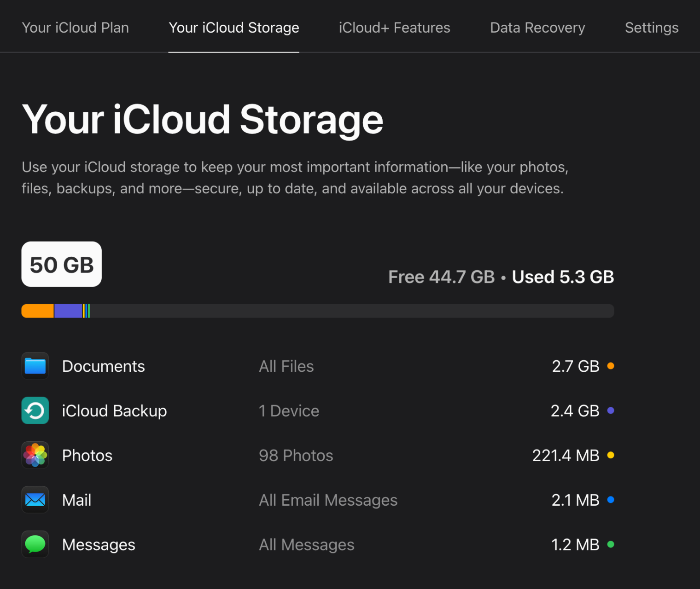Select All Files under Documents
Viewport: 700px width, 589px height.
coord(286,366)
